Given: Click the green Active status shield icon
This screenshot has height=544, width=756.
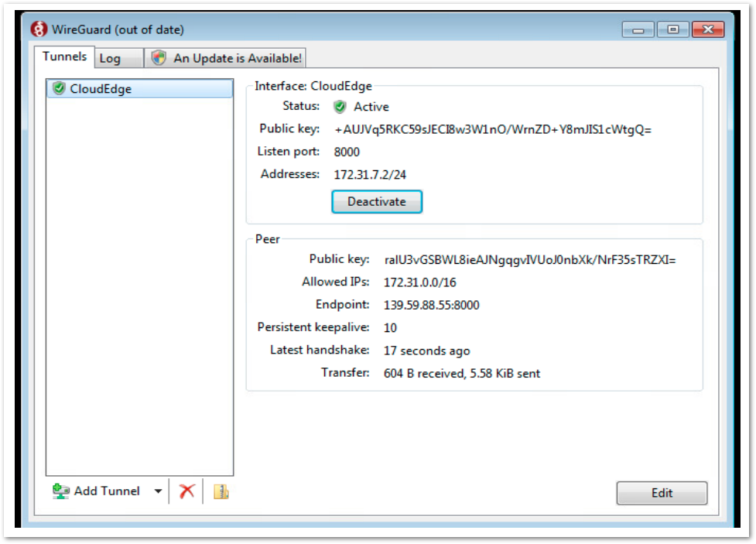Looking at the screenshot, I should [x=340, y=107].
